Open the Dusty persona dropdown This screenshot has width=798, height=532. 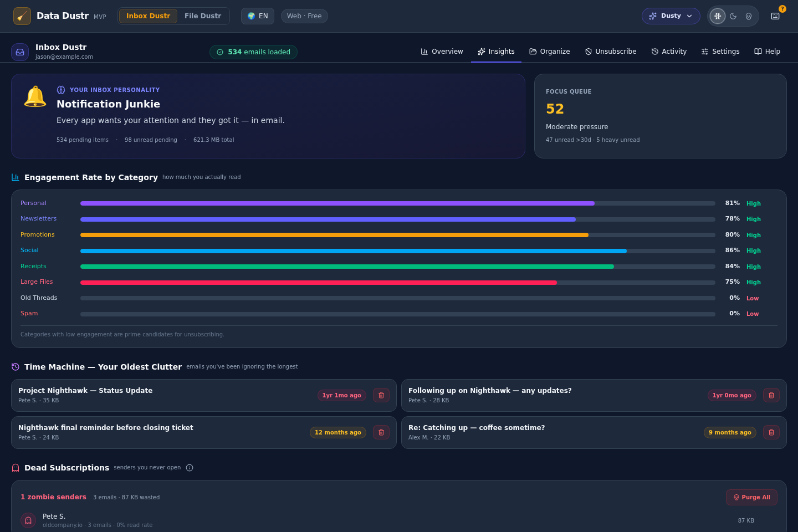[671, 16]
